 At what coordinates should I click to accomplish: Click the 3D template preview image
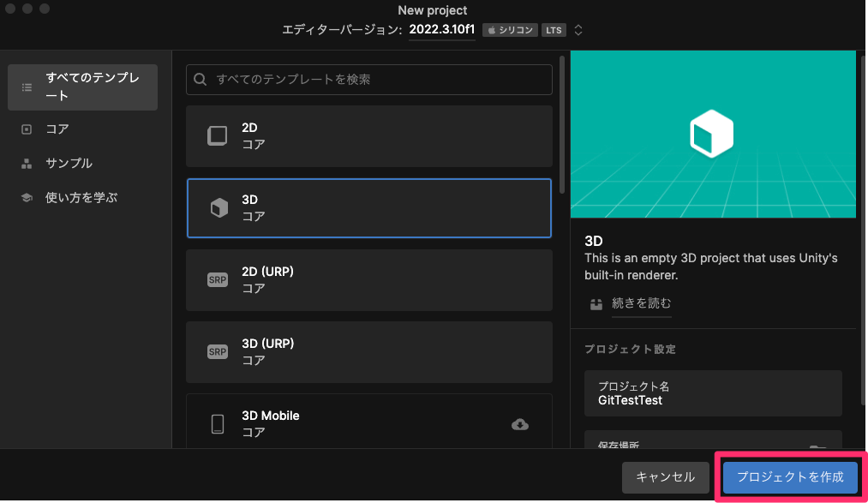point(713,134)
